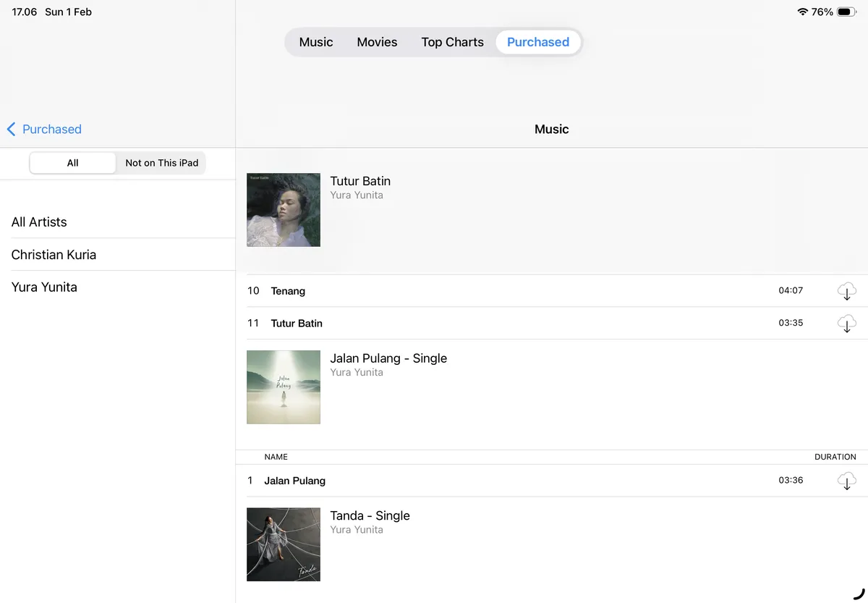Select artist Yura Yunita in sidebar
868x603 pixels.
[44, 287]
